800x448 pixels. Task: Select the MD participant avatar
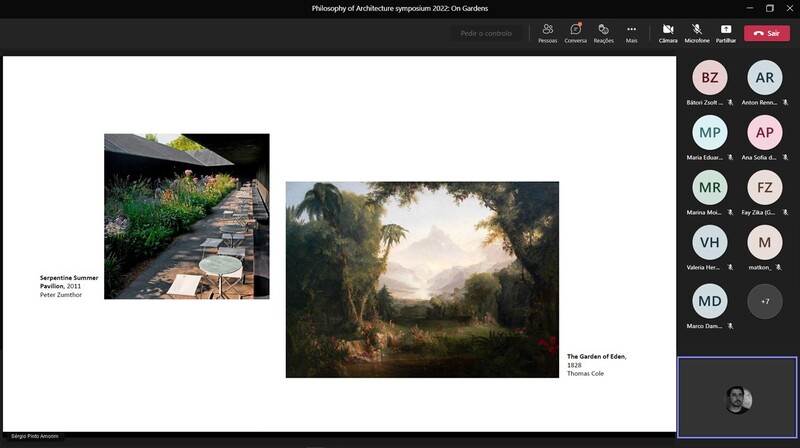pos(710,301)
